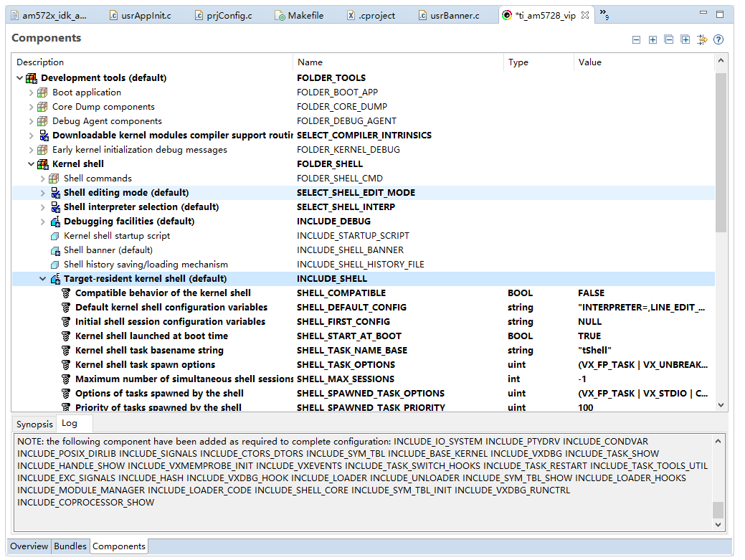Screen dimensions: 745x560
Task: Open the Overview page
Action: pyautogui.click(x=29, y=546)
